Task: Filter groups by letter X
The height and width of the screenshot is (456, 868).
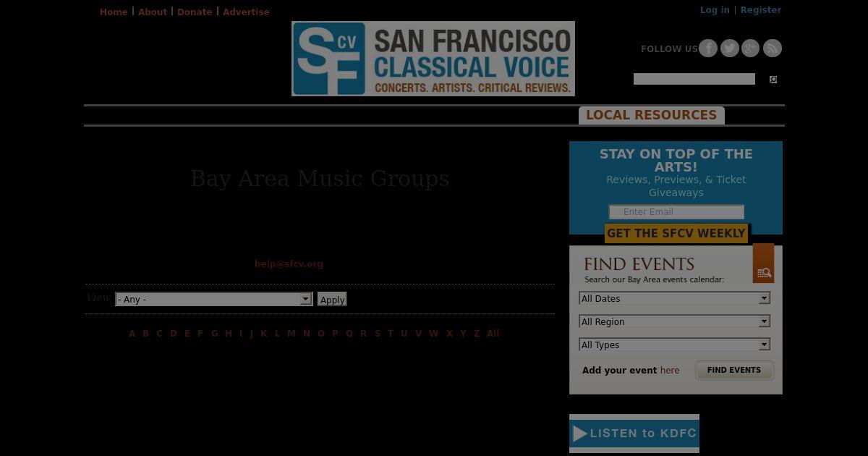Action: [x=449, y=334]
